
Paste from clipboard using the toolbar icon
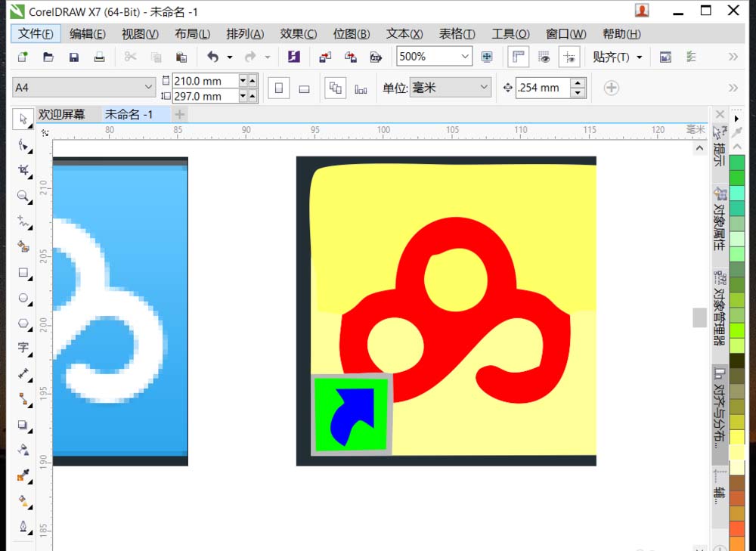pyautogui.click(x=181, y=57)
